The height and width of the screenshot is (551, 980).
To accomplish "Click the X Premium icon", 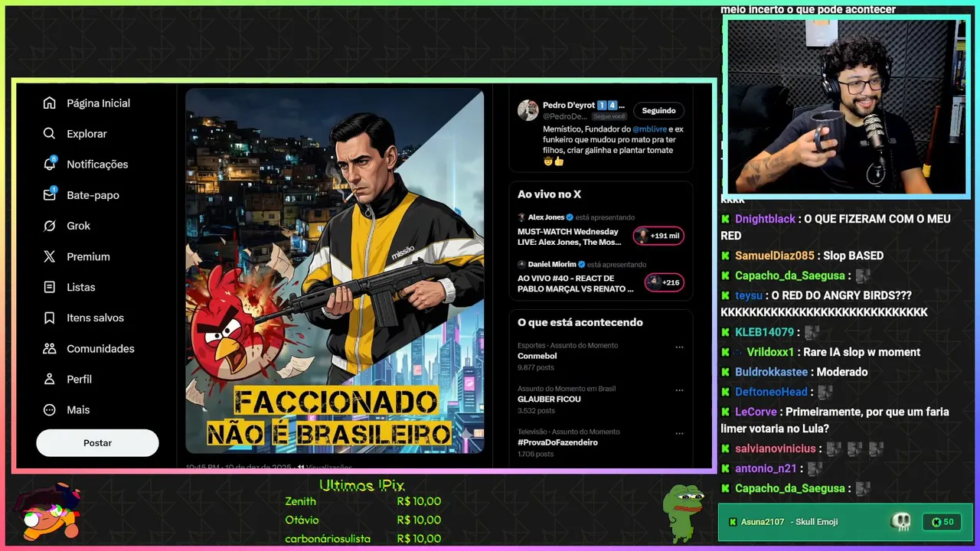I will click(50, 256).
